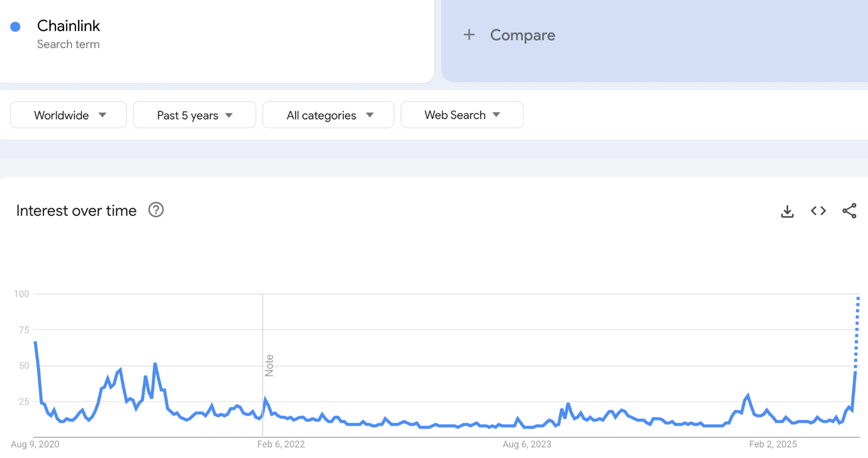
Task: Click the plus icon next to Compare
Action: tap(469, 35)
